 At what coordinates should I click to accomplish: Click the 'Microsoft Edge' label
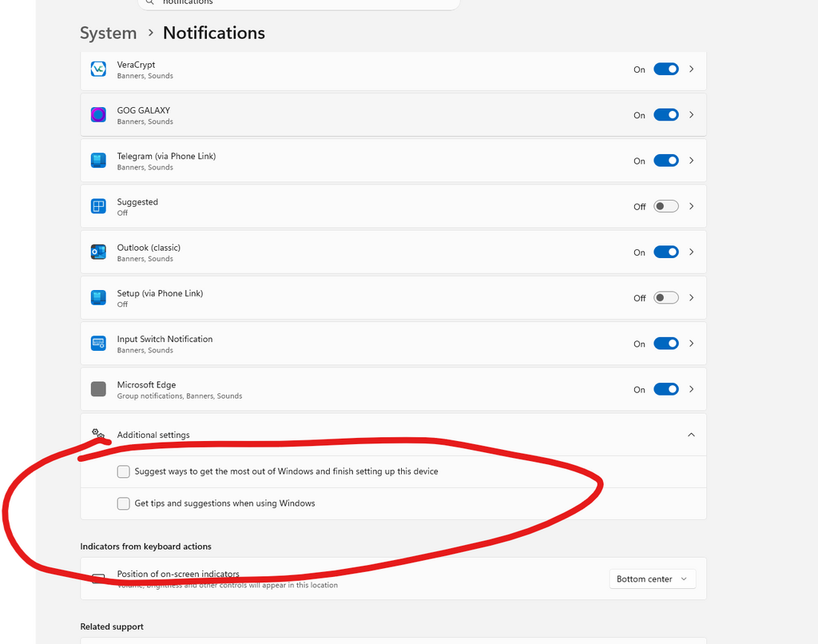pos(146,384)
